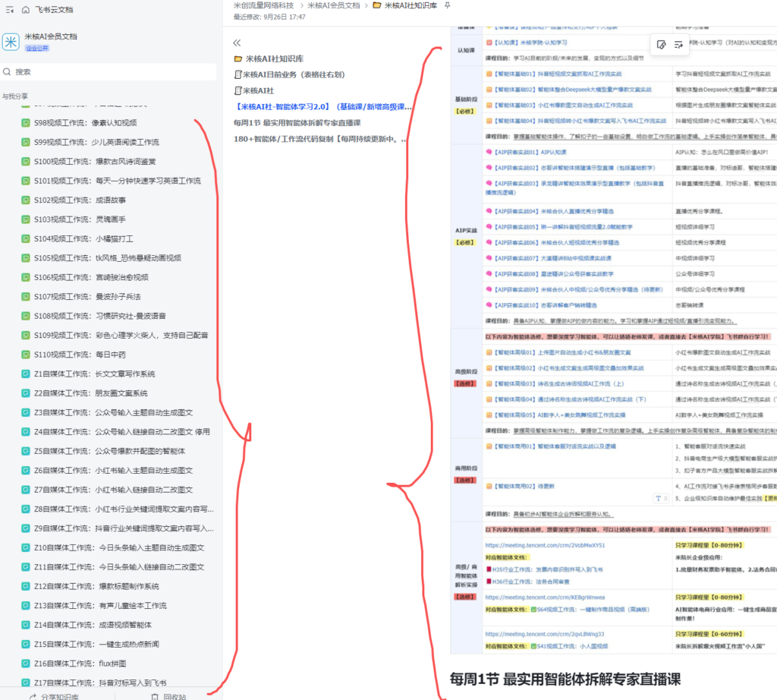Navigate to 米核AI会员文档 breadcrumb item

333,5
